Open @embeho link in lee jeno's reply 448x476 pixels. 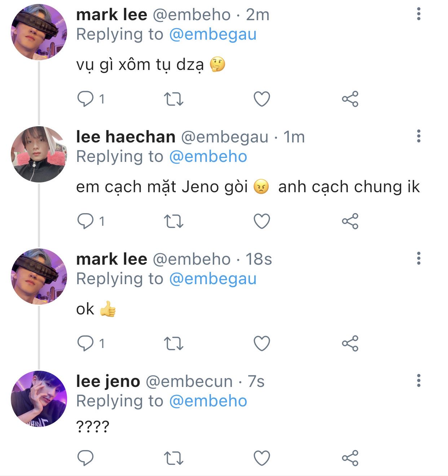[208, 401]
